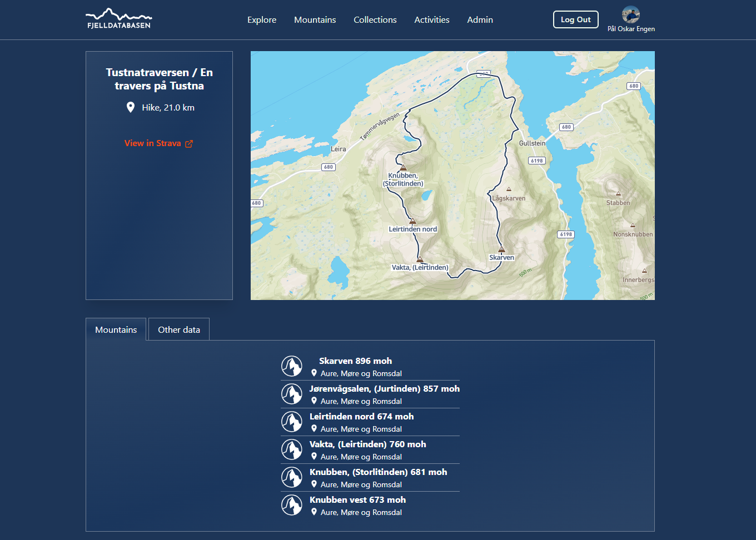Image resolution: width=756 pixels, height=540 pixels.
Task: Go to Mountains in the top navigation
Action: tap(315, 20)
